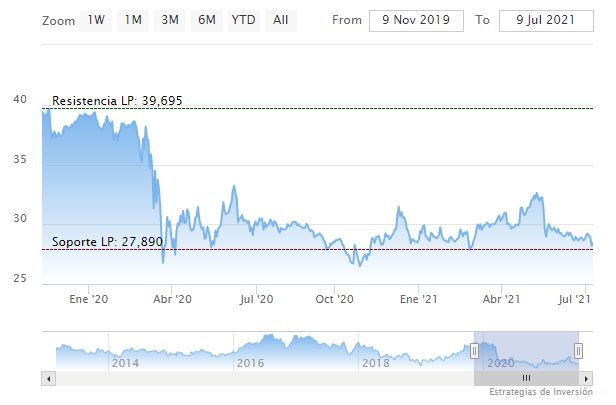The height and width of the screenshot is (405, 616).
Task: Edit the From date field
Action: [416, 20]
